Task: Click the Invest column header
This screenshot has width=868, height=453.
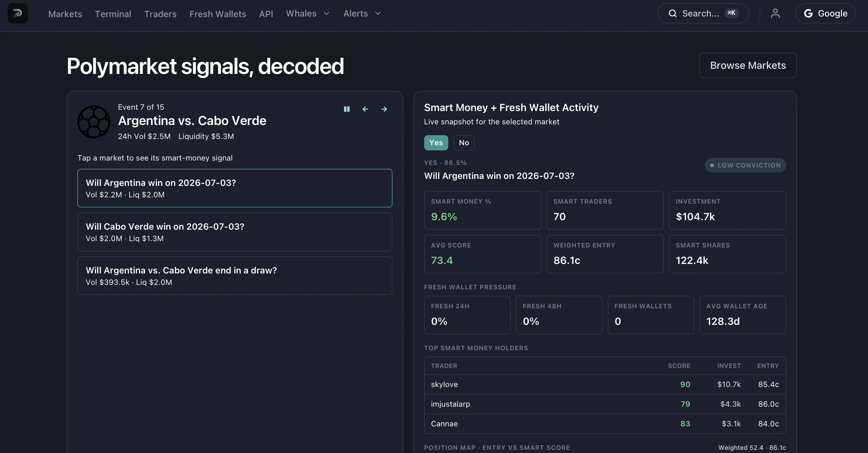Action: [x=729, y=366]
